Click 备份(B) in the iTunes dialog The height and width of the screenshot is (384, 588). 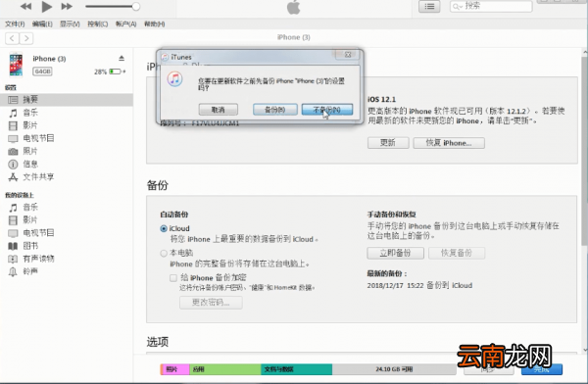click(x=274, y=110)
